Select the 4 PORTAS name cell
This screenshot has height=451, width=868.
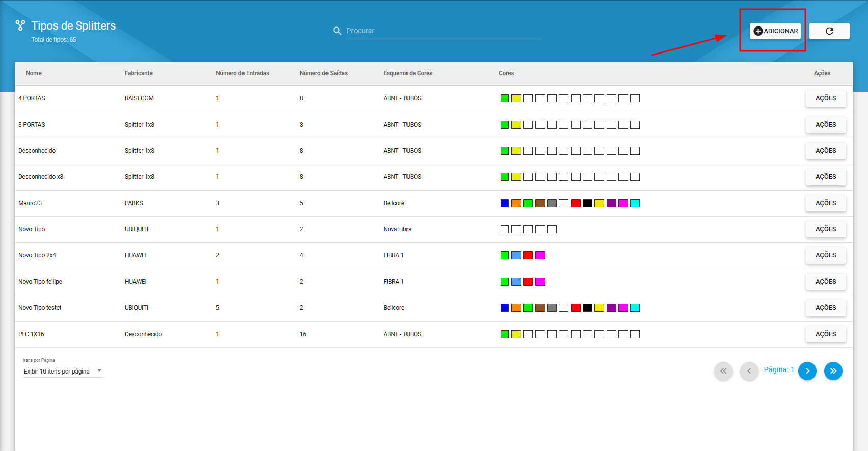click(32, 98)
